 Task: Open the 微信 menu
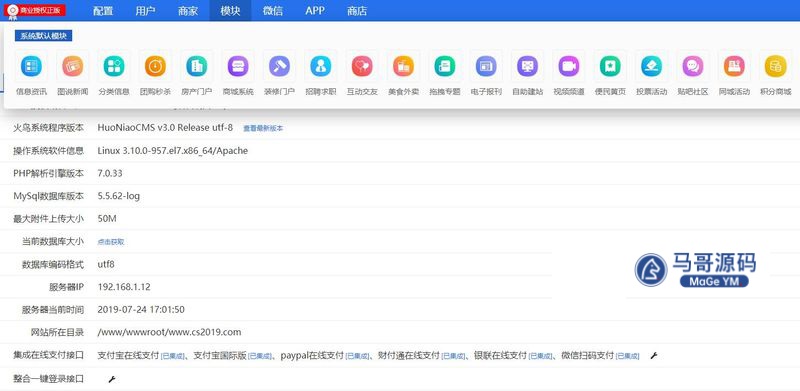click(x=272, y=11)
